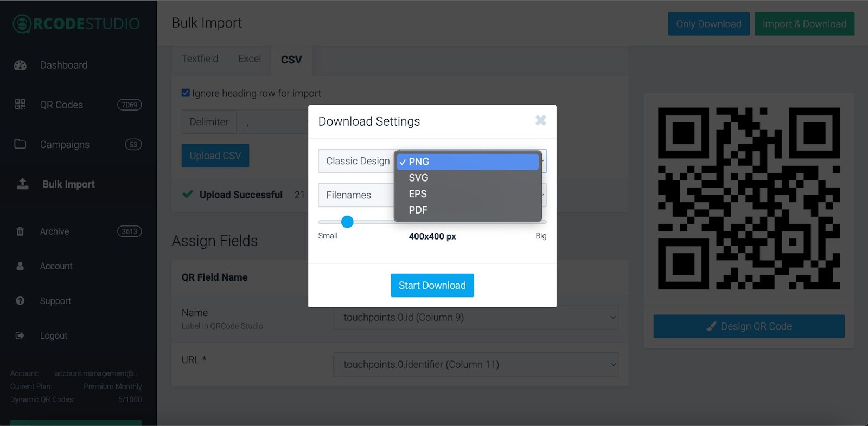This screenshot has width=868, height=426.
Task: Open the URL field column dropdown
Action: point(476,365)
